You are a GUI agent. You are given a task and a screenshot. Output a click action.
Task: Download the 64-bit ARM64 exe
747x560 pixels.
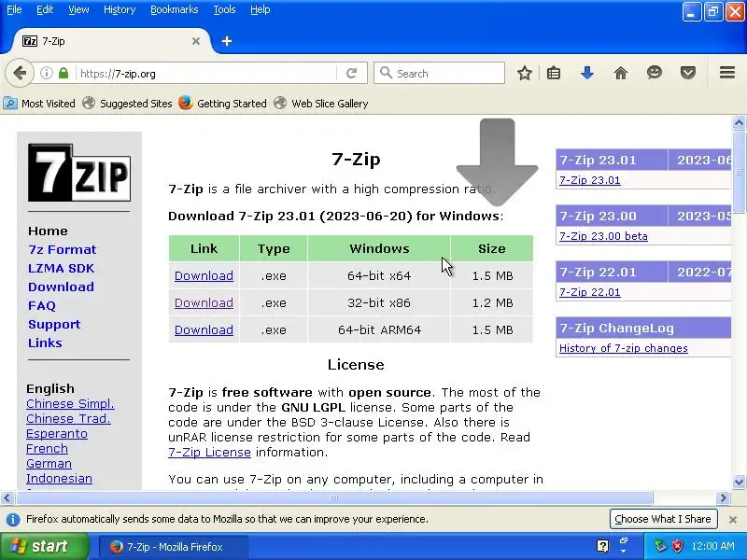(204, 330)
